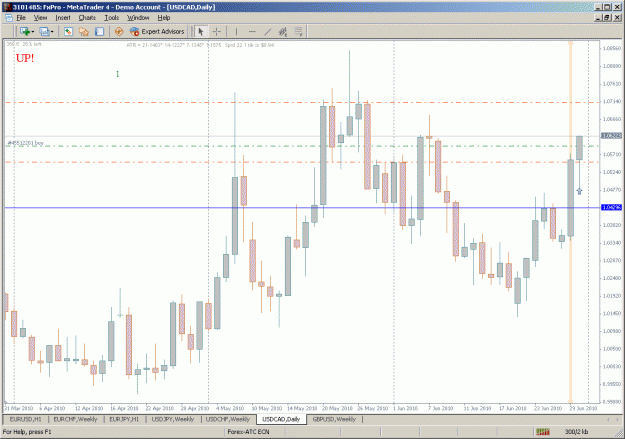Click the MetaTrader title bar app icon
This screenshot has width=625, height=439.
pos(7,7)
